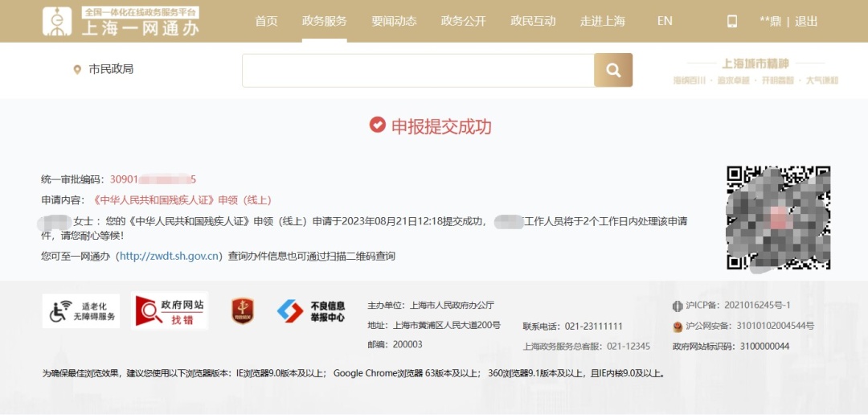Screen dimensions: 868x415
Task: Click the 上海城市精神 banner
Action: tap(755, 72)
